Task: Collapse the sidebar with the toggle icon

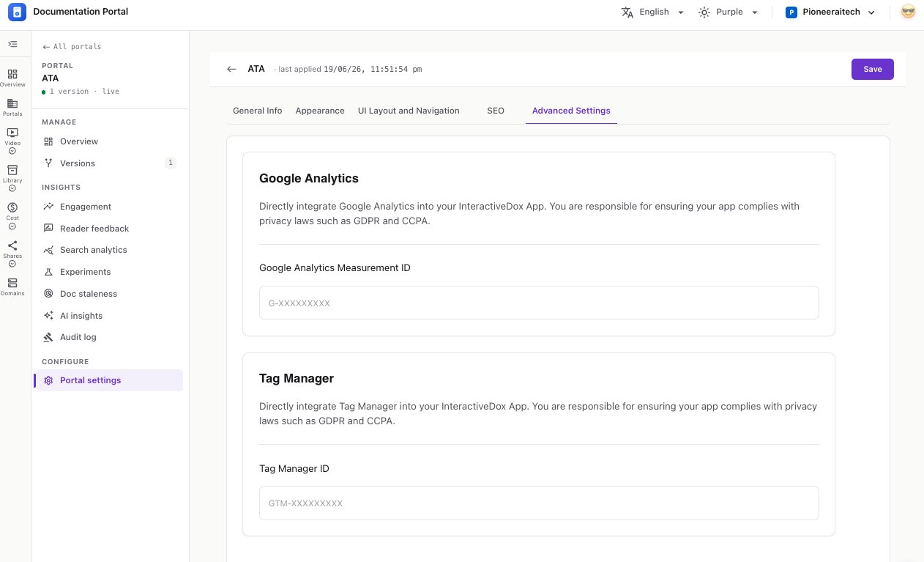Action: coord(12,44)
